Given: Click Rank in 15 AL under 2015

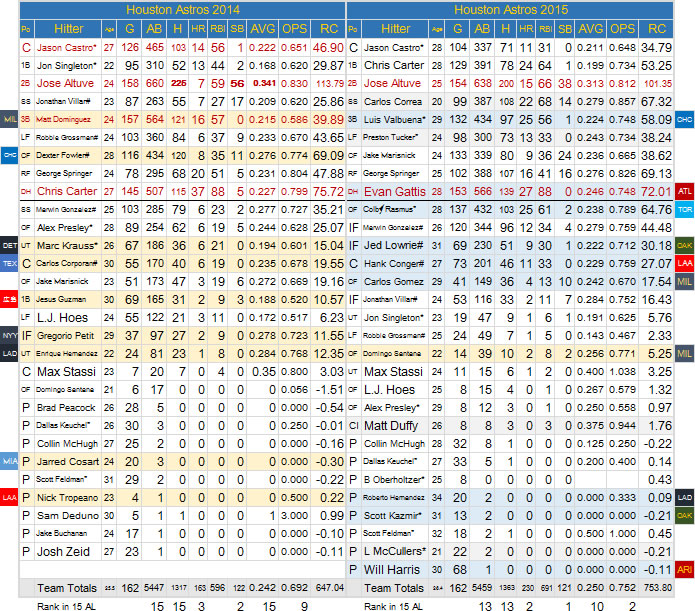Looking at the screenshot, I should pos(393,606).
